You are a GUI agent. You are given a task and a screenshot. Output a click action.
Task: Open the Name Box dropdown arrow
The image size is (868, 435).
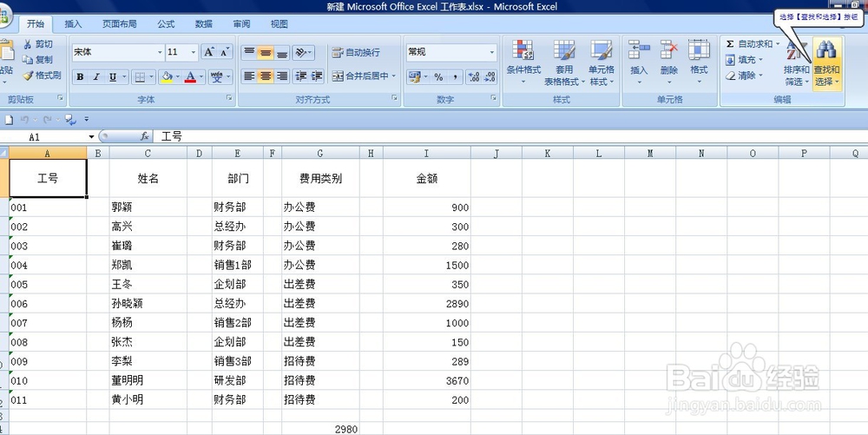pyautogui.click(x=91, y=136)
